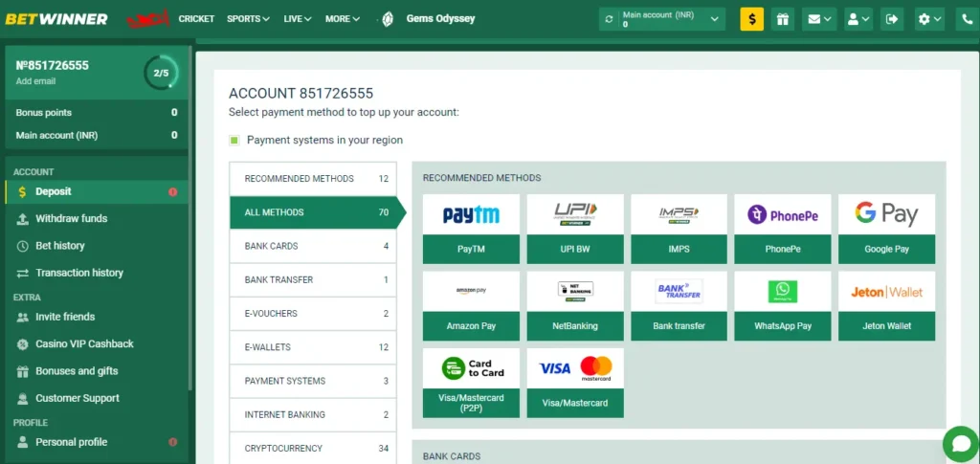Uncheck Payment systems in your region
980x464 pixels.
point(234,140)
